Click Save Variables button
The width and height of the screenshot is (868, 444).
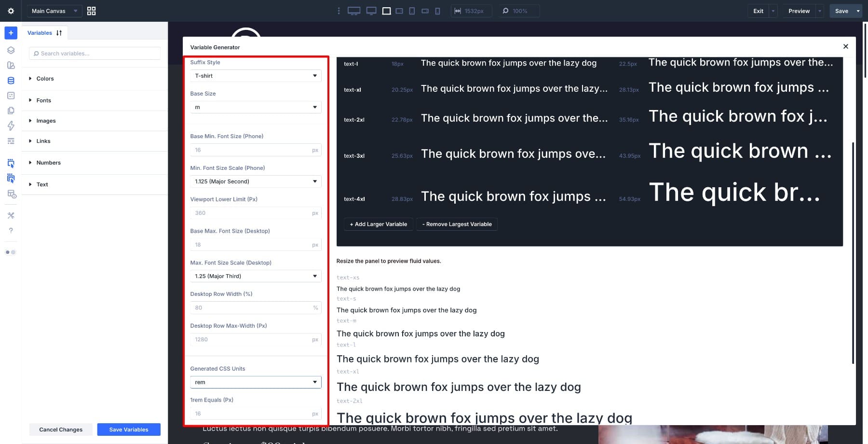129,430
